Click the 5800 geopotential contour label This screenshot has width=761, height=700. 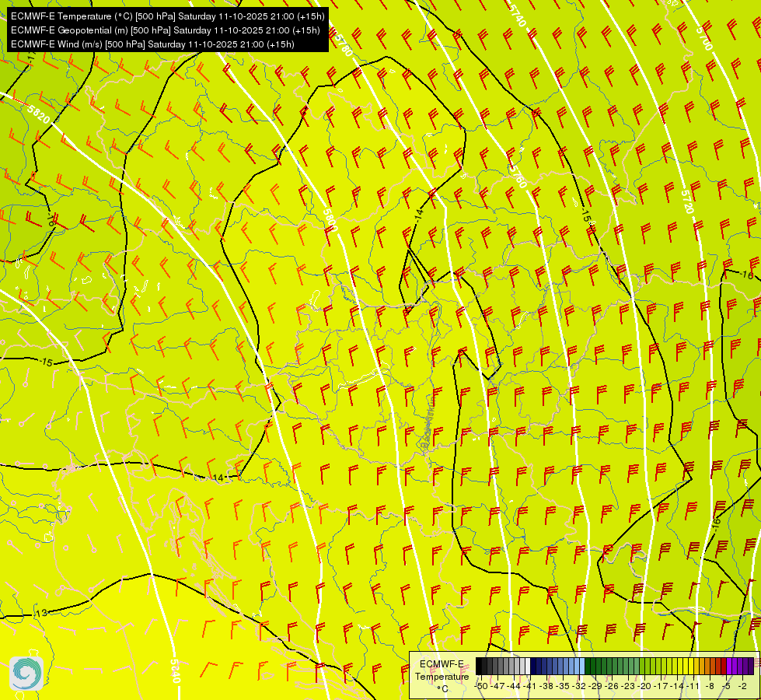click(x=330, y=220)
